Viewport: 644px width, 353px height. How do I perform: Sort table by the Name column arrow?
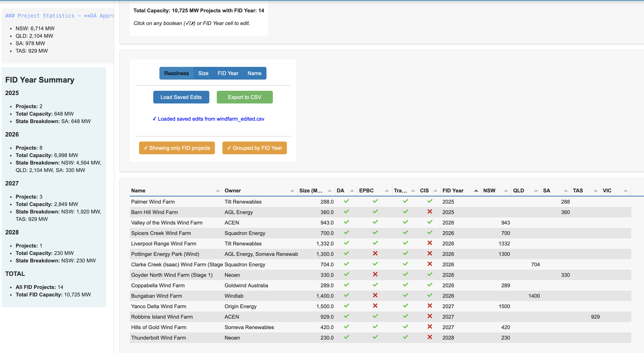pyautogui.click(x=218, y=191)
